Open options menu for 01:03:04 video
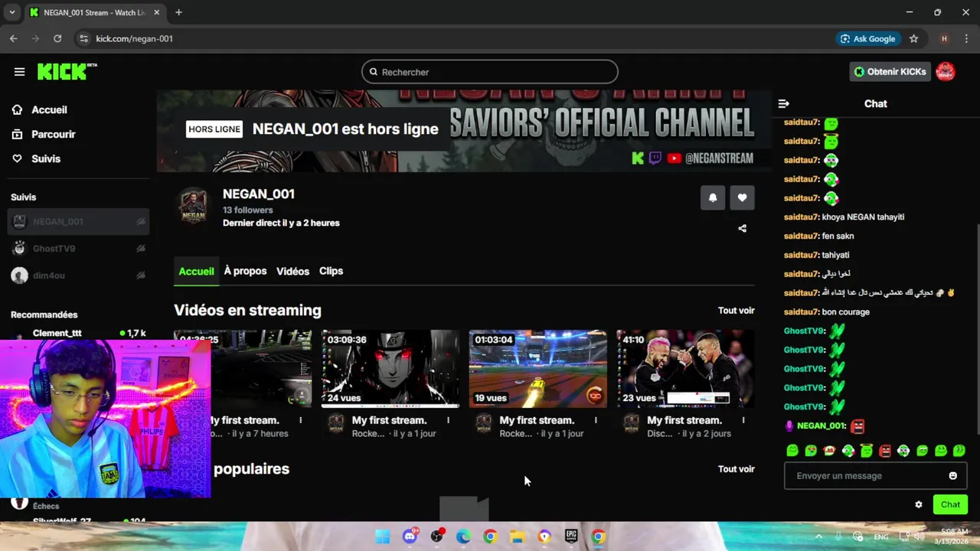Image resolution: width=980 pixels, height=551 pixels. coord(596,420)
